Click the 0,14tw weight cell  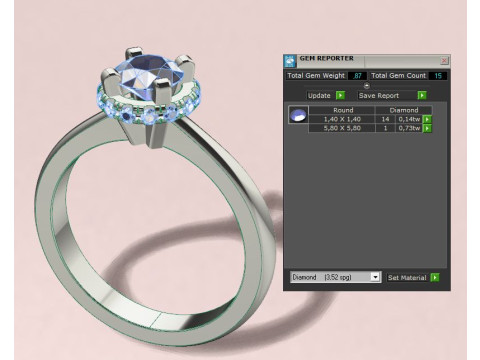pos(409,119)
